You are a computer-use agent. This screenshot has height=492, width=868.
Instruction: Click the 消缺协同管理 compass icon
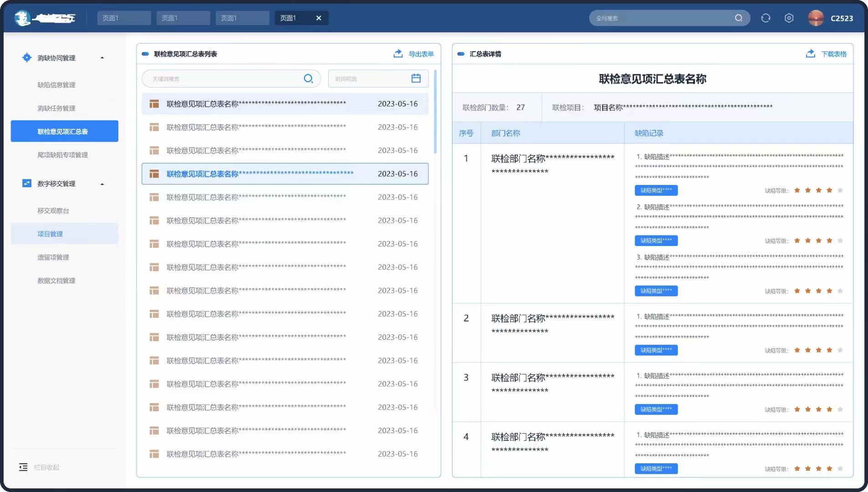26,57
